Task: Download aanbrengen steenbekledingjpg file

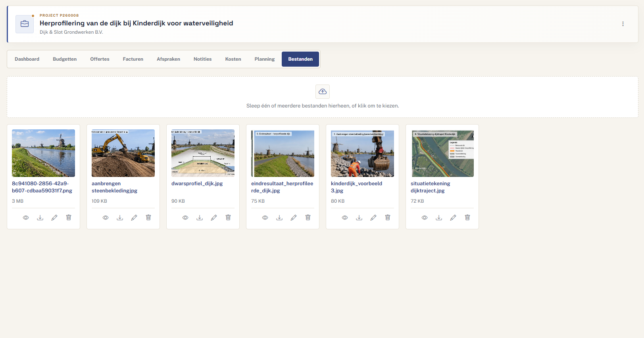Action: click(x=120, y=217)
